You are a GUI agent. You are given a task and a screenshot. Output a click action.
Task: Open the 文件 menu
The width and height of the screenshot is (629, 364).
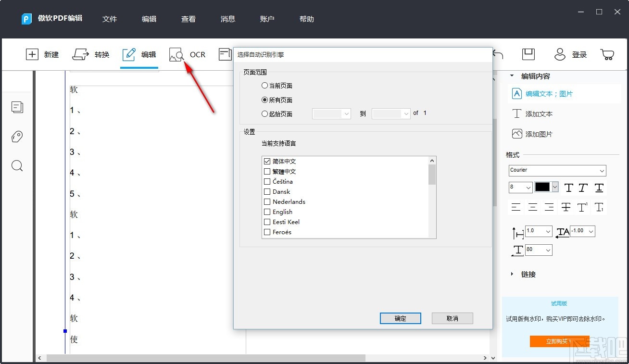(x=110, y=19)
